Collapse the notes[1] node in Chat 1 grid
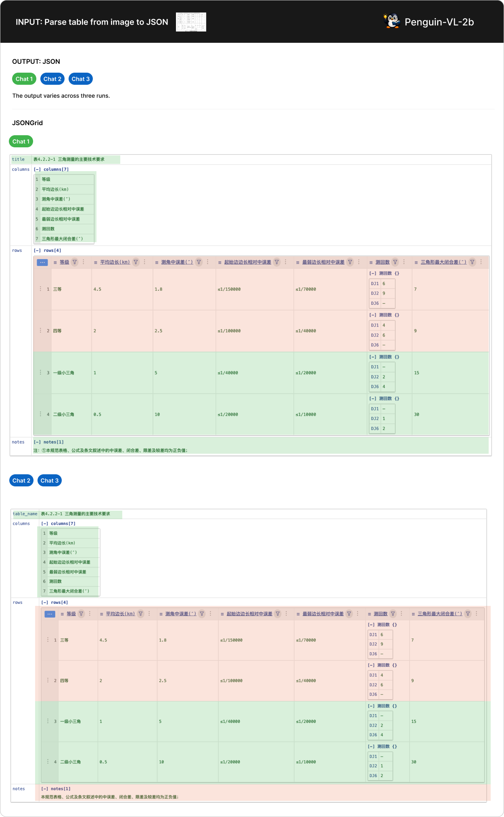Viewport: 504px width, 817px height. 37,442
